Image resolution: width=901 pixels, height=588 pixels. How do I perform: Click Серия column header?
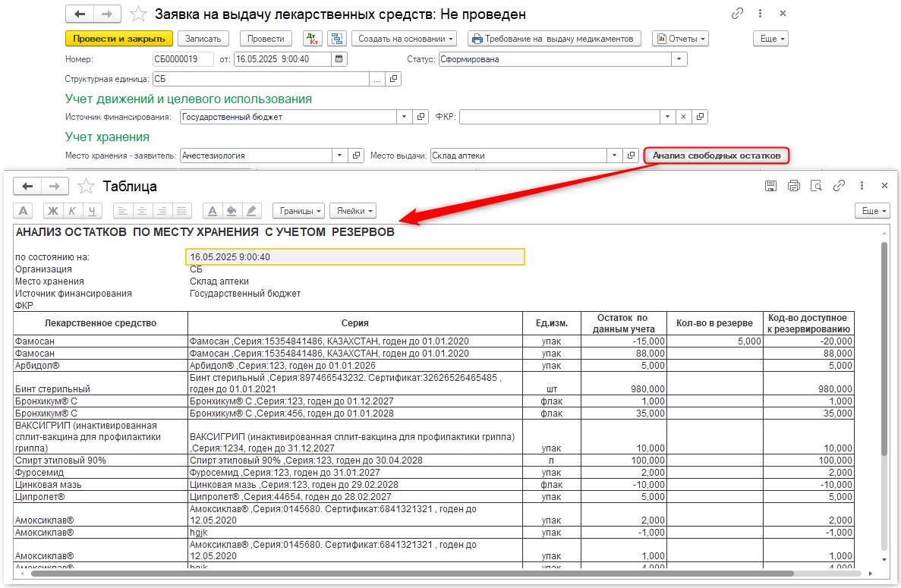point(355,323)
